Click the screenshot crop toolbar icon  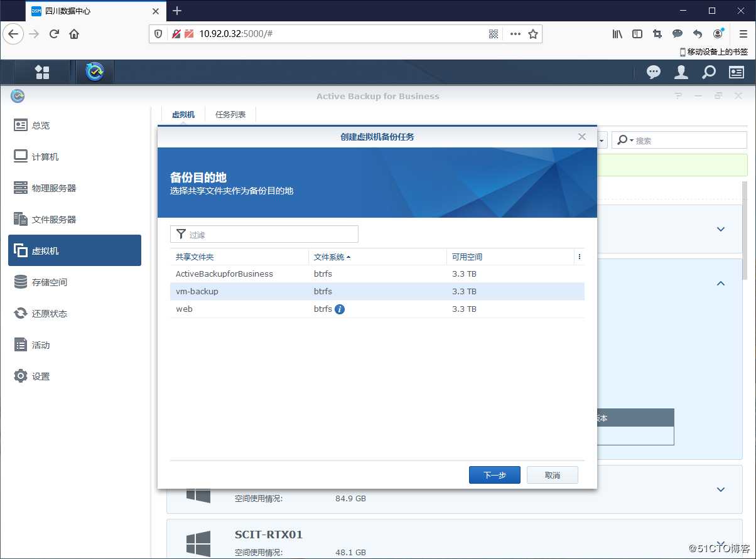click(x=657, y=34)
